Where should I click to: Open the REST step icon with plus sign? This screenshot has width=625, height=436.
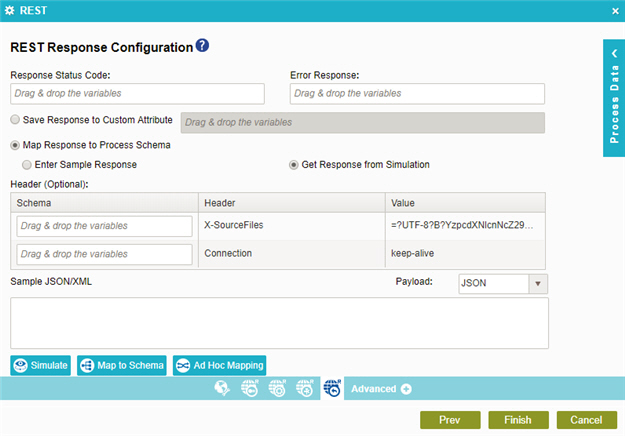pyautogui.click(x=305, y=388)
